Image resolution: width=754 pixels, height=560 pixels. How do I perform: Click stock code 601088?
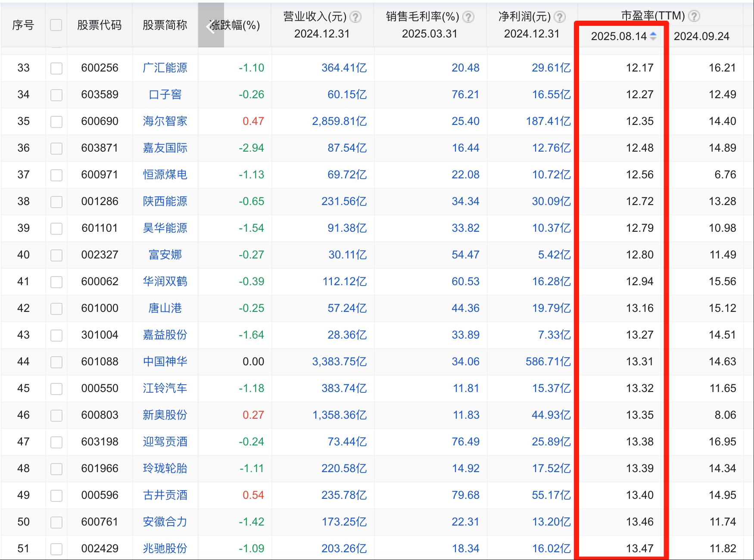(100, 361)
